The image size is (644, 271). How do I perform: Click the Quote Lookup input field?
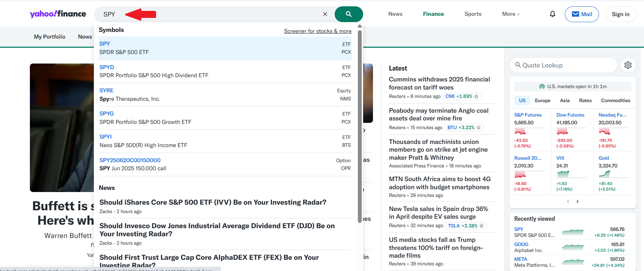coord(563,65)
